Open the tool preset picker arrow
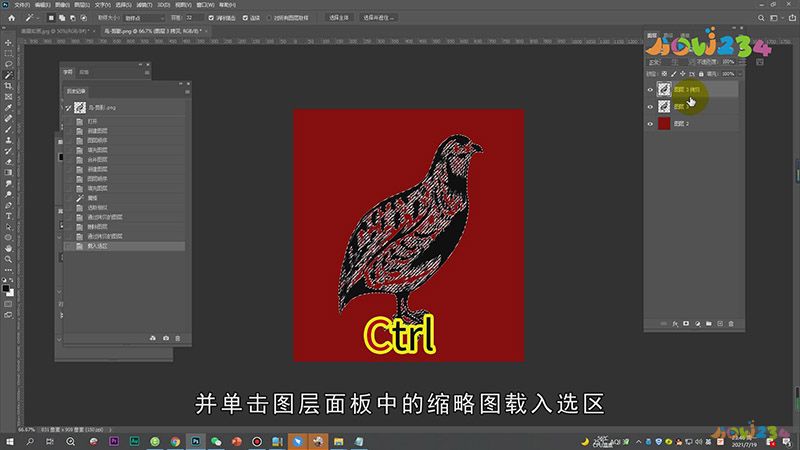This screenshot has width=800, height=450. tap(38, 18)
